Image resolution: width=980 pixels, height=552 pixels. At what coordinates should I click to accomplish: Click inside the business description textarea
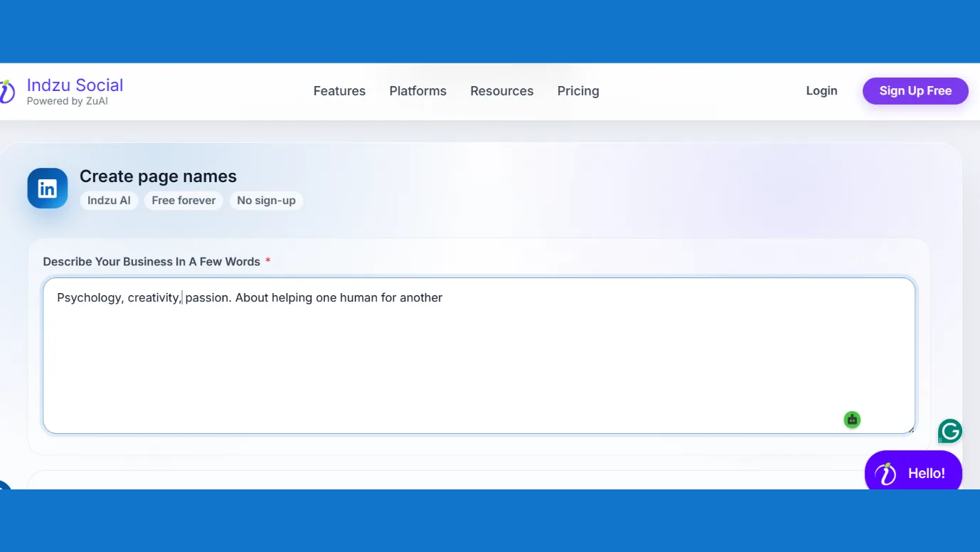[x=479, y=356]
